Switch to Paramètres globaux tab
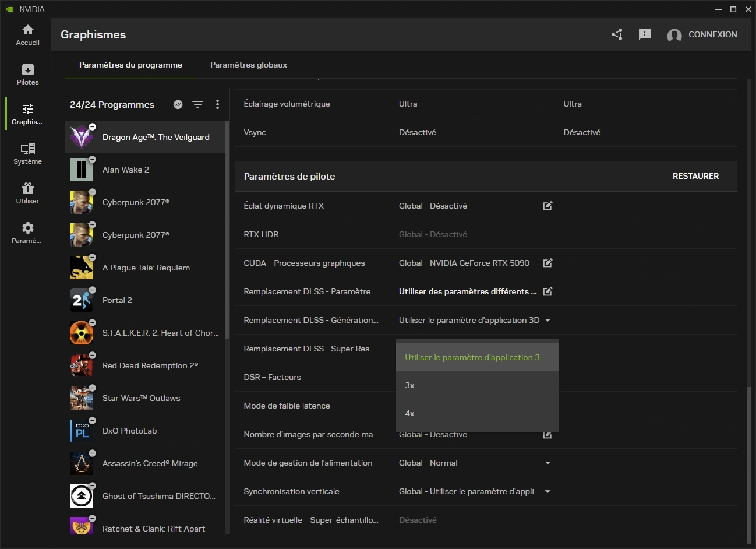 pyautogui.click(x=249, y=65)
